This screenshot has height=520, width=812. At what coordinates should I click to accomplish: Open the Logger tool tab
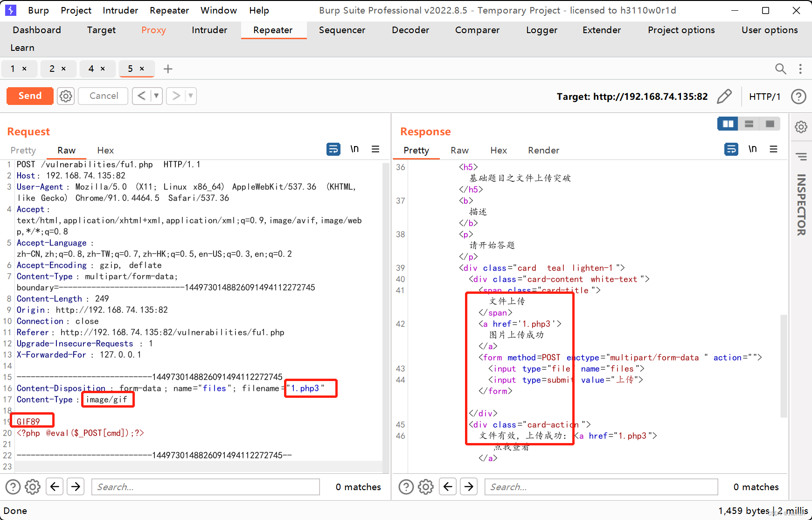click(541, 30)
